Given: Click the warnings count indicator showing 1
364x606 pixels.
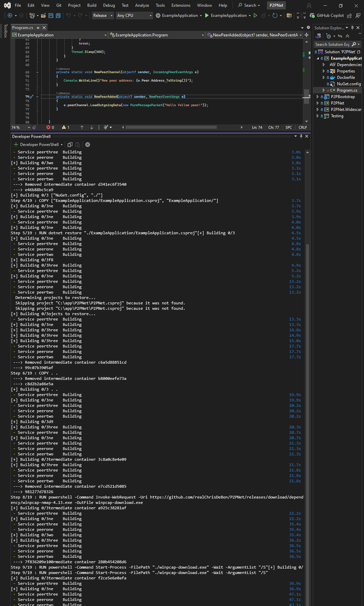Looking at the screenshot, I should click(x=66, y=127).
